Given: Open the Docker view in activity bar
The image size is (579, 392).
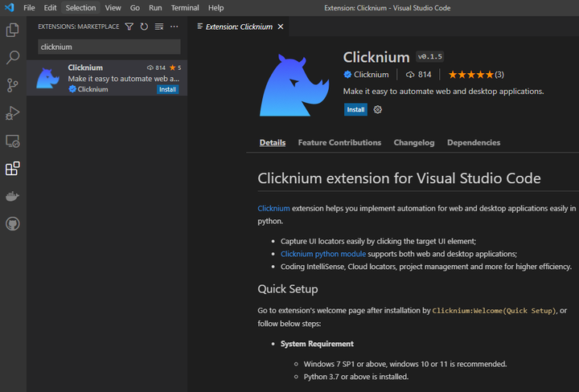Looking at the screenshot, I should pos(12,196).
